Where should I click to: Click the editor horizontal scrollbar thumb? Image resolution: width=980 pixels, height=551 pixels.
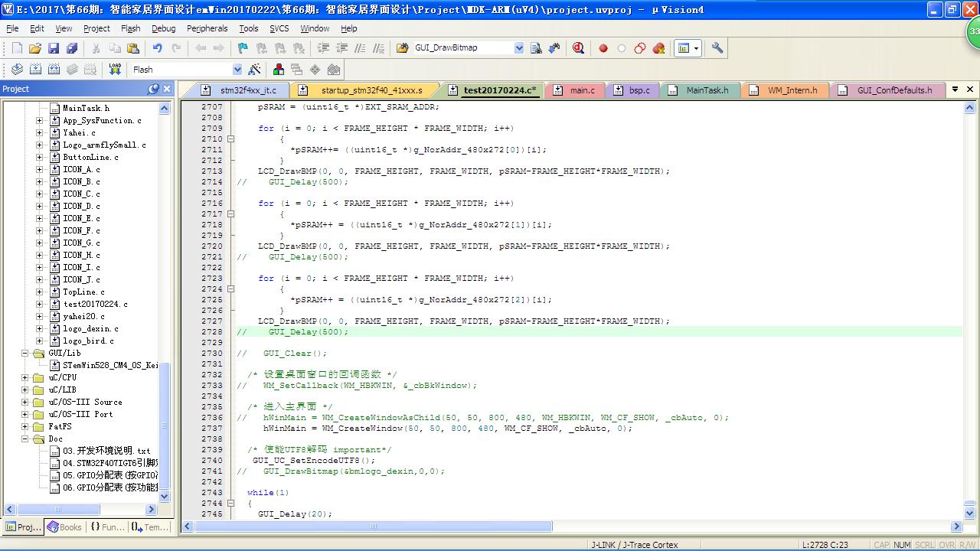(375, 527)
